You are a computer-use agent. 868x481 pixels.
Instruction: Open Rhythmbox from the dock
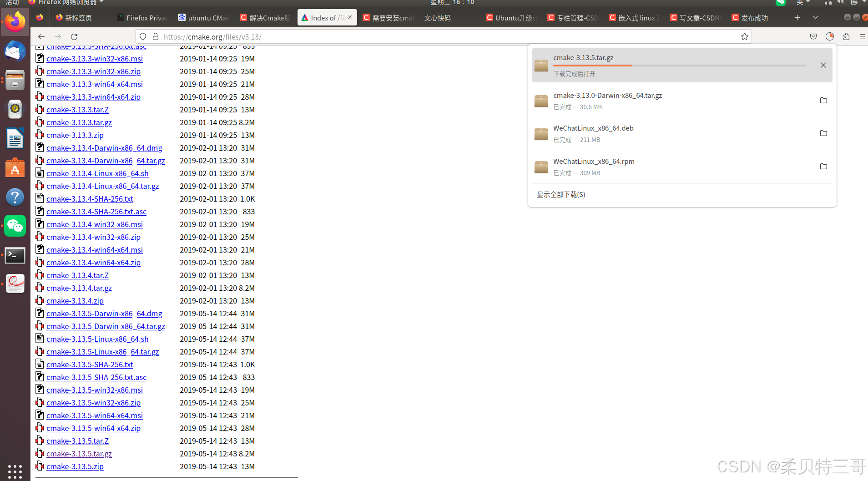tap(15, 109)
